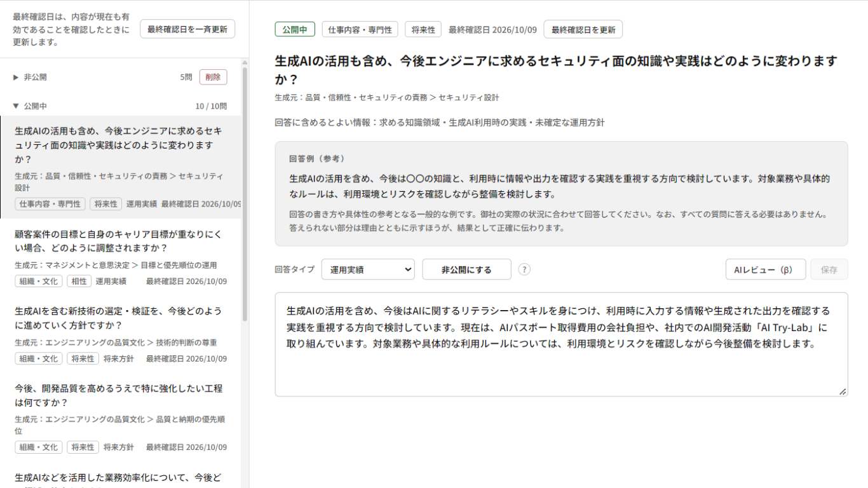Click the disabled 保存 button

click(829, 269)
